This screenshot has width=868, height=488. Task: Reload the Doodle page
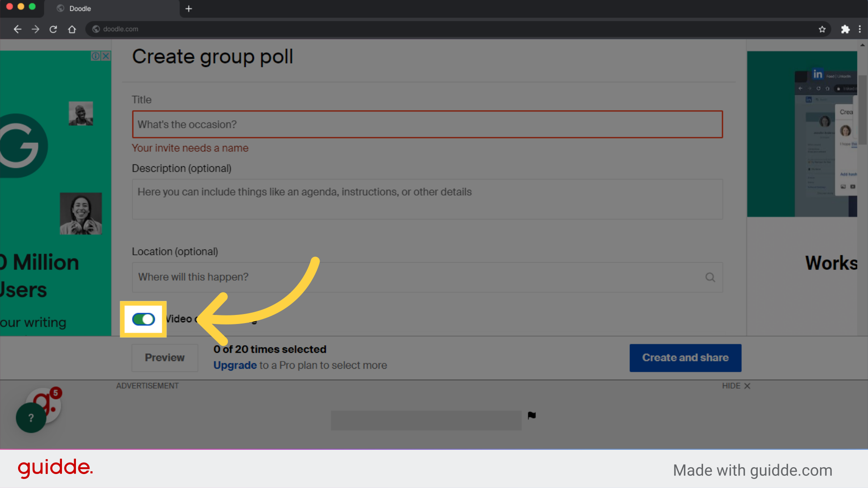point(53,29)
